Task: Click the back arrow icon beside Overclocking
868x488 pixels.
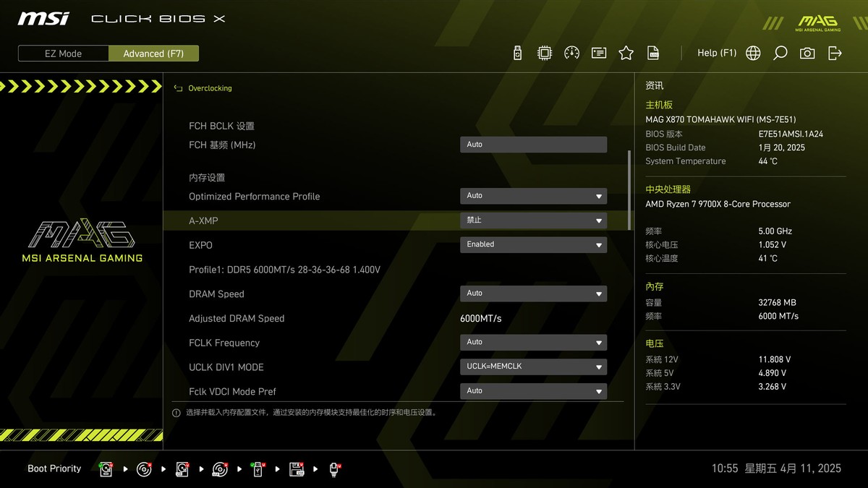Action: point(178,88)
